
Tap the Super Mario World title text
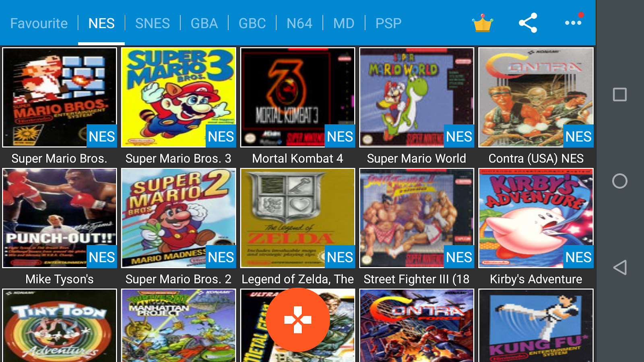pos(417,158)
